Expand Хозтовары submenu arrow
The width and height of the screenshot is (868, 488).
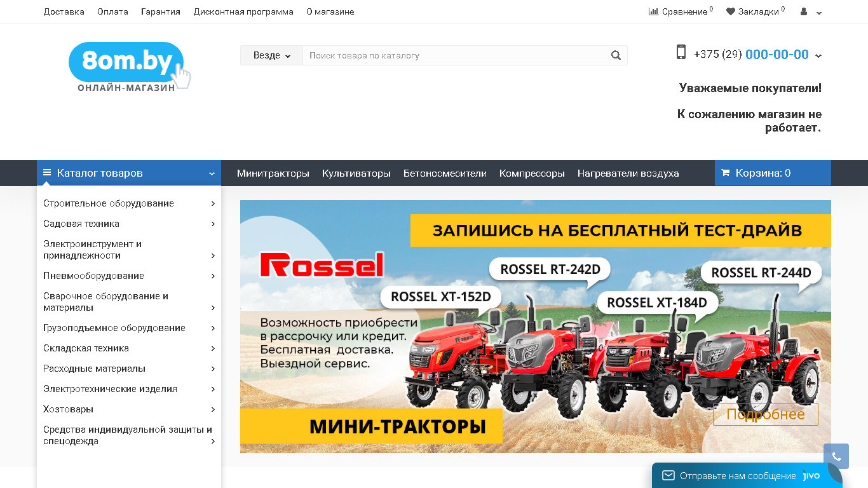tap(213, 409)
